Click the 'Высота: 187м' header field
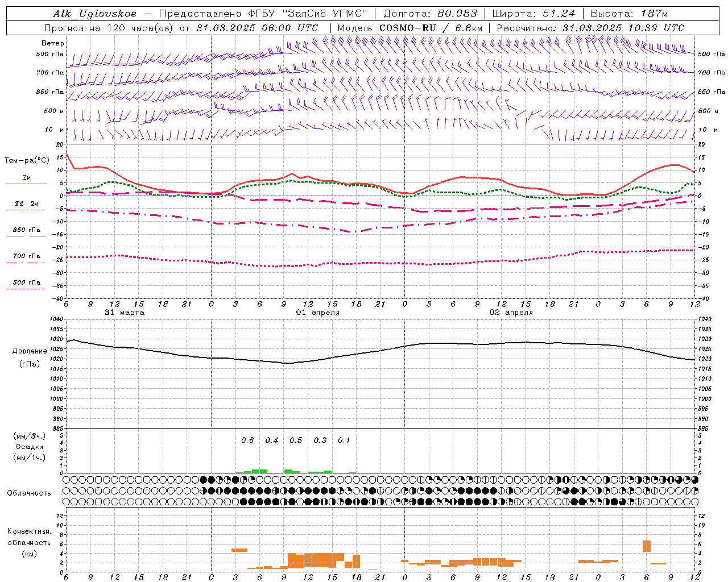Image resolution: width=728 pixels, height=582 pixels. point(629,14)
